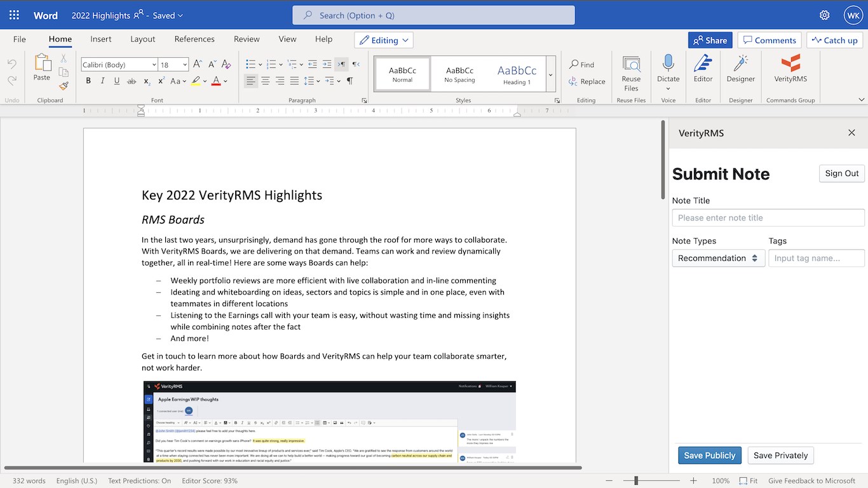
Task: Show or hide paragraph marks
Action: 349,81
